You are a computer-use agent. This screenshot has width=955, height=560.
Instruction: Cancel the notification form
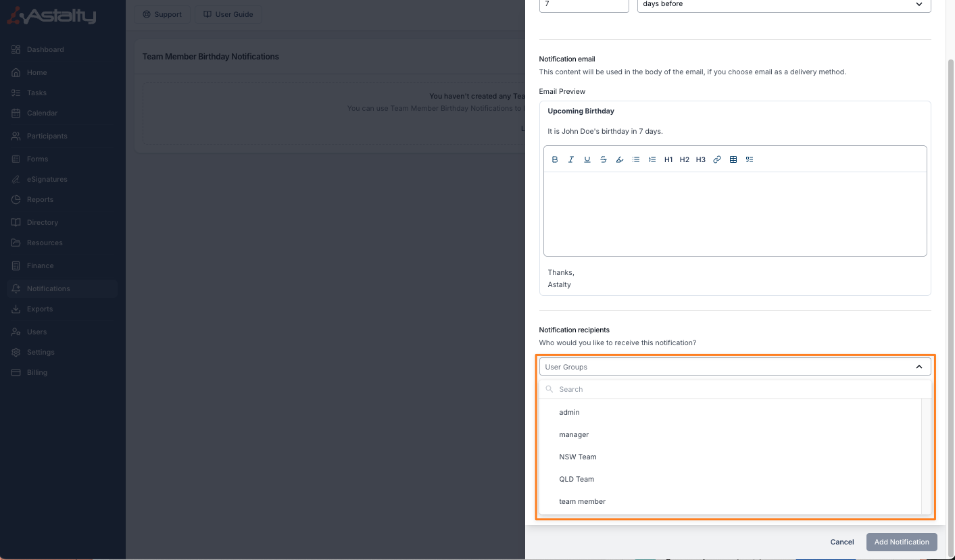(842, 542)
